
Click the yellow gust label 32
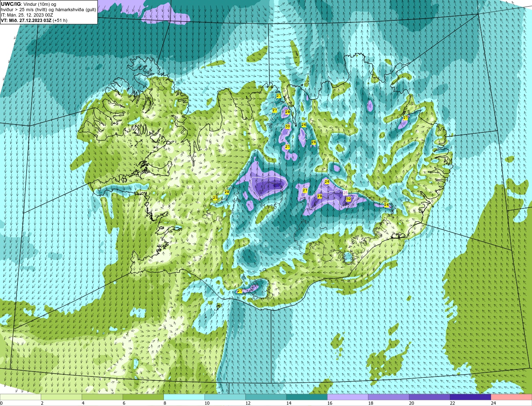pos(349,199)
